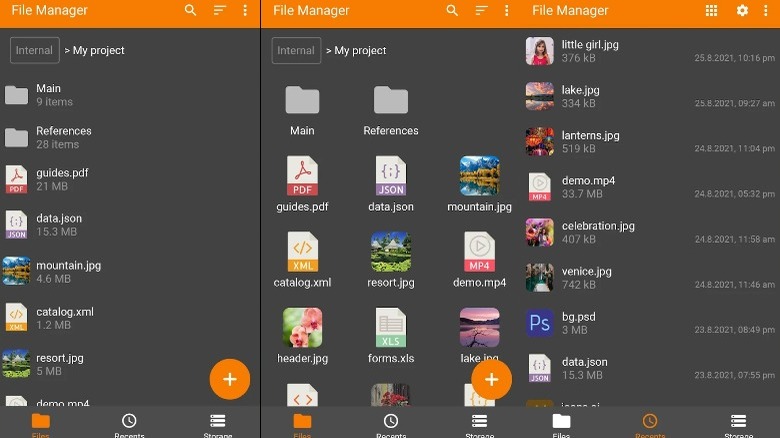Screen dimensions: 780x438
Task: Select mountain.jpg listed as 4.6 MB
Action: 68,272
